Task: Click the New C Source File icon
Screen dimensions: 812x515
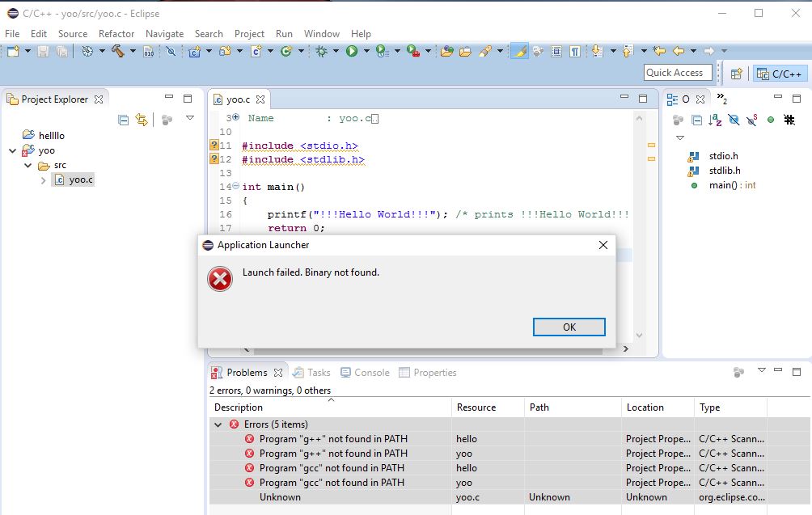Action: pos(256,51)
